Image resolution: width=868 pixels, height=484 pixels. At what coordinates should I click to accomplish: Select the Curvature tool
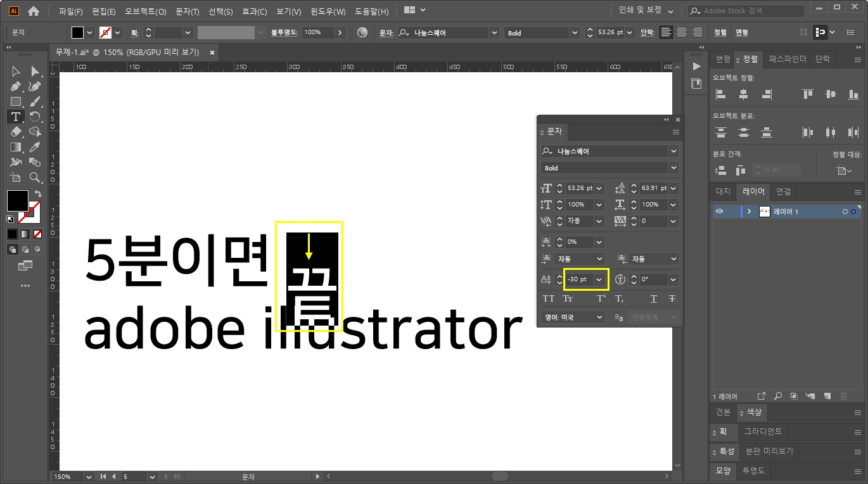[35, 87]
